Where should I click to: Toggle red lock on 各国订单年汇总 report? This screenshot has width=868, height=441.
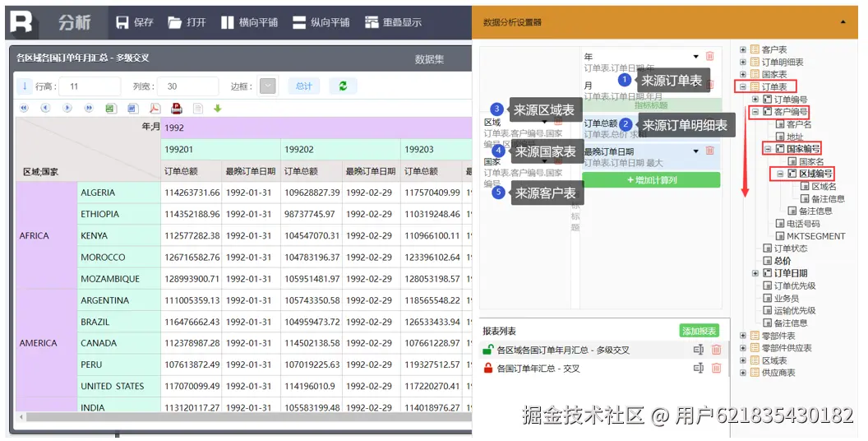pyautogui.click(x=487, y=368)
